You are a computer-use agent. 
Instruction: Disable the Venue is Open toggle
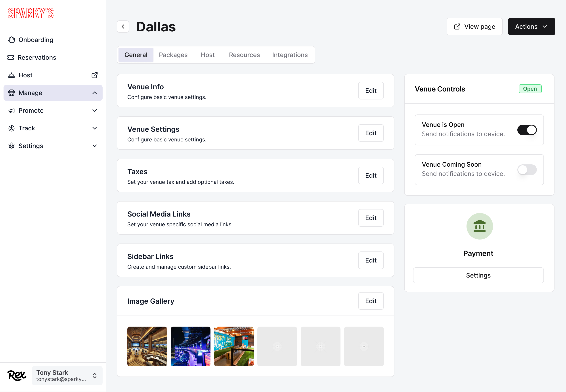click(x=527, y=130)
